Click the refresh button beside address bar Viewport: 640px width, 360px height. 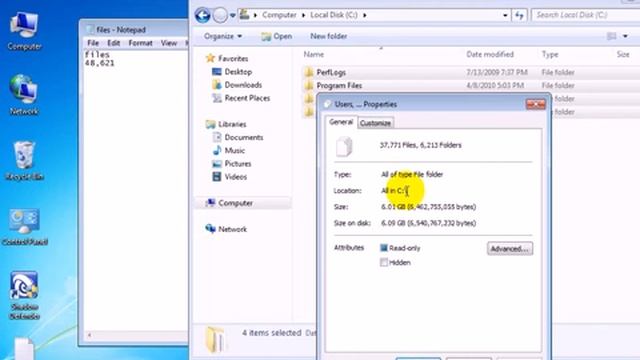tap(519, 15)
